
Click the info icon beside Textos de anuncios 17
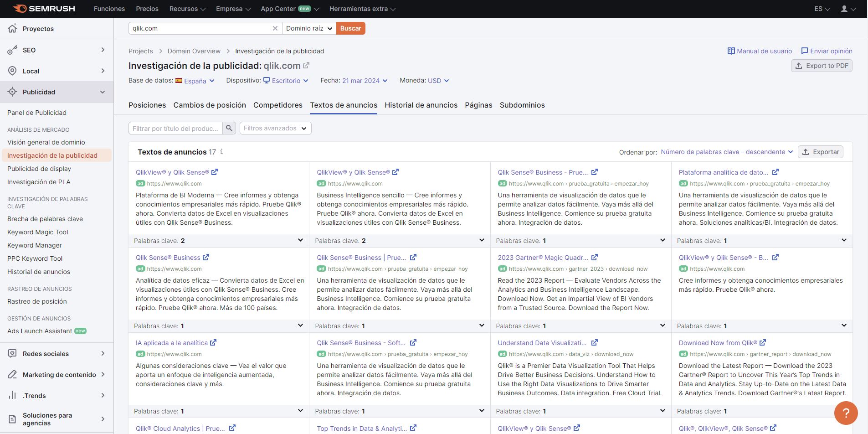pos(221,152)
